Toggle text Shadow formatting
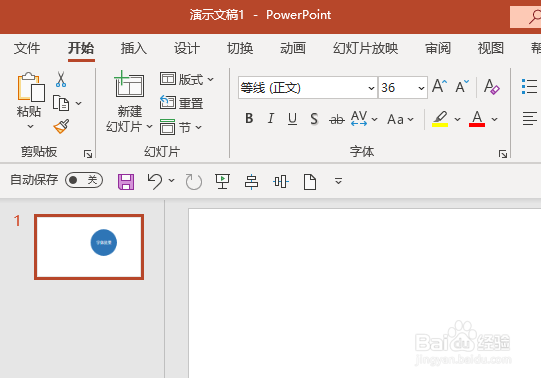This screenshot has height=378, width=541. (314, 119)
